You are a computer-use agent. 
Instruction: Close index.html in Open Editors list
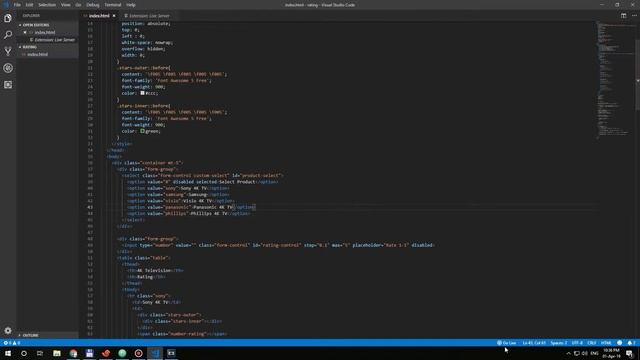coord(25,32)
